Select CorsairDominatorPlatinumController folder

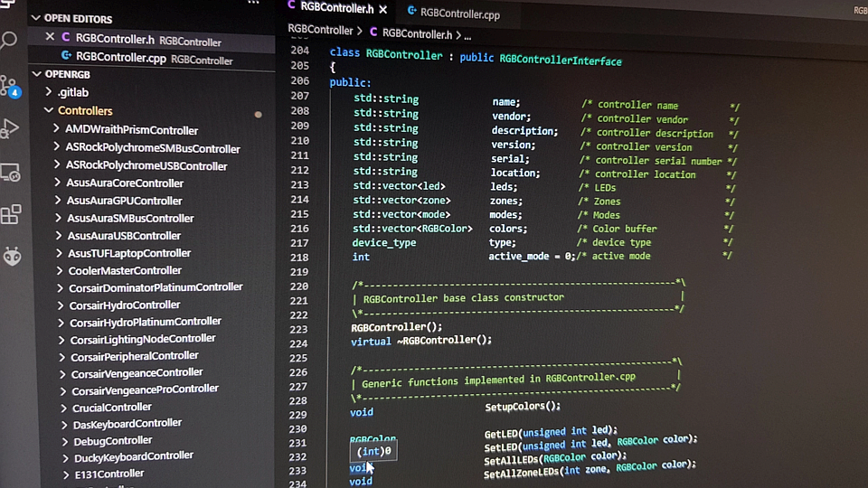pyautogui.click(x=156, y=287)
